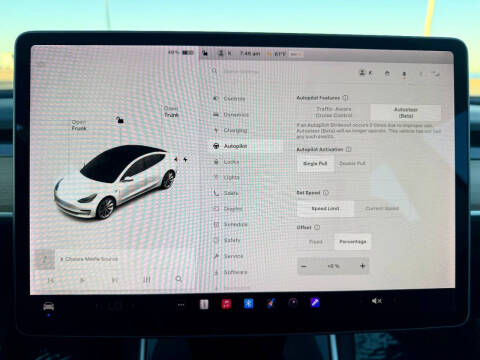Tap the charge port lightning icon
The height and width of the screenshot is (360, 480).
tap(185, 160)
